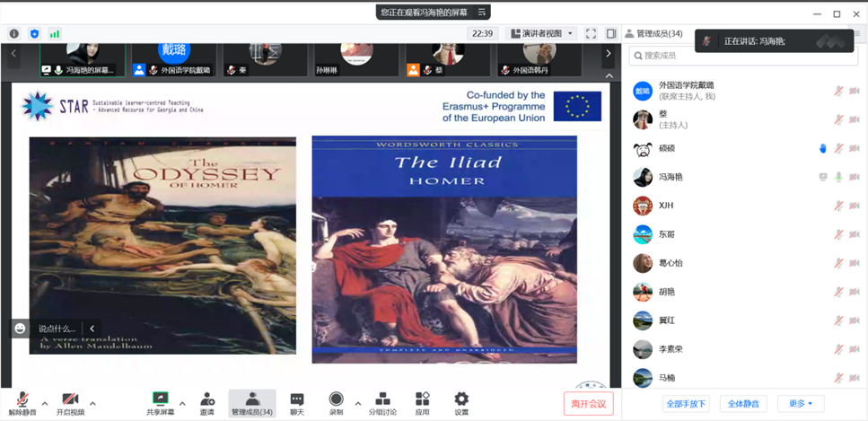The width and height of the screenshot is (868, 421).
Task: Open emoji reaction smiley icon
Action: 21,328
